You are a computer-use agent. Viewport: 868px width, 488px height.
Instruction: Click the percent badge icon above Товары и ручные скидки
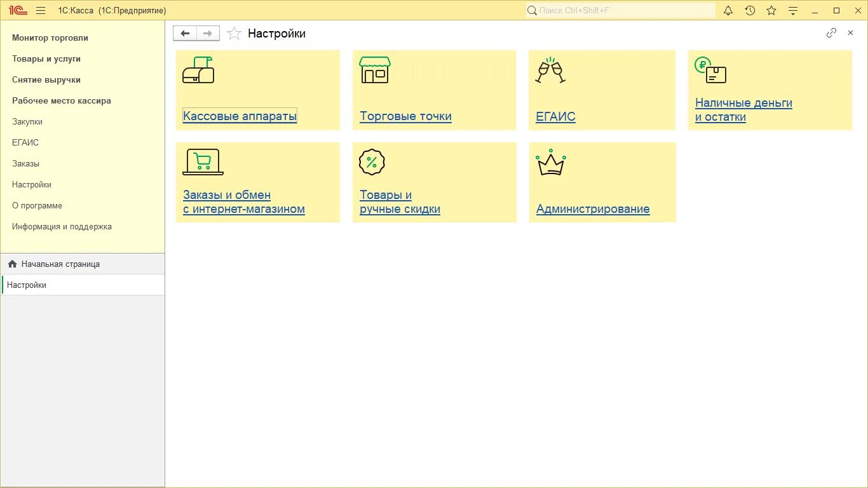[372, 162]
